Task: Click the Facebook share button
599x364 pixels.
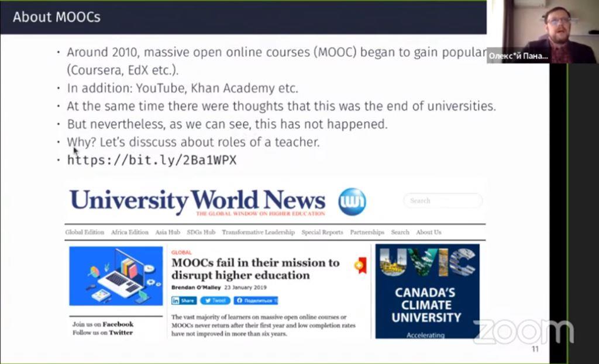Action: [256, 301]
